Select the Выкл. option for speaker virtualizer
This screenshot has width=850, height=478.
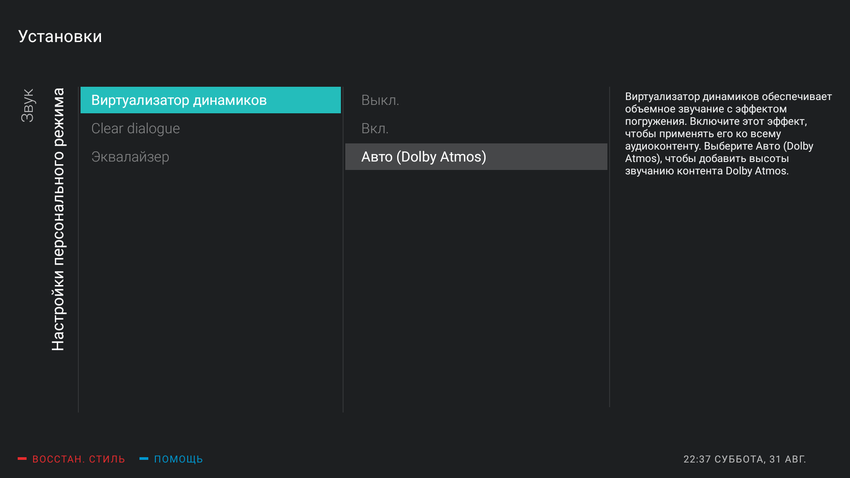pyautogui.click(x=380, y=100)
